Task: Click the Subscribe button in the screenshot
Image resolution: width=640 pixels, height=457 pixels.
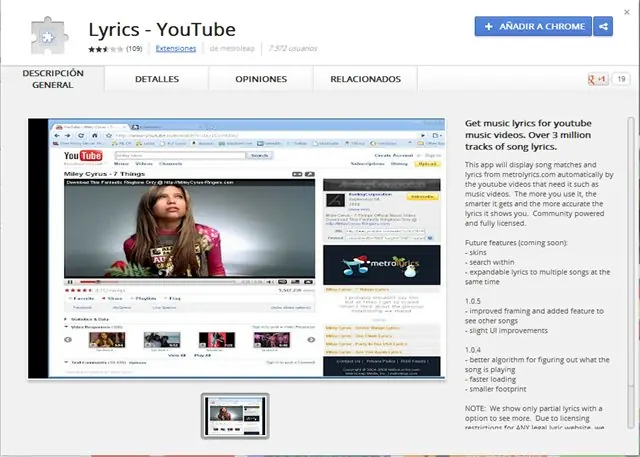Action: click(422, 197)
